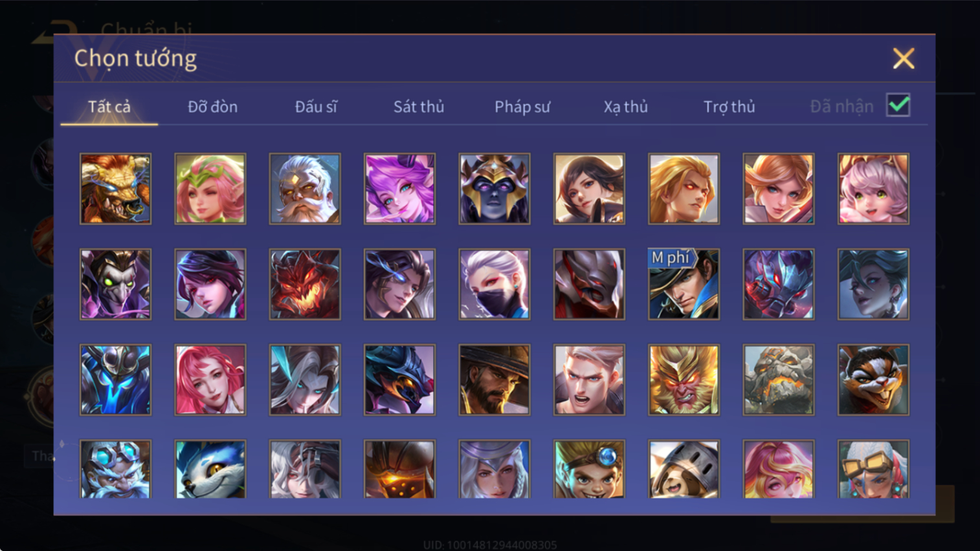
Task: Choose the cowboy hat bearded hero portrait
Action: [x=495, y=380]
